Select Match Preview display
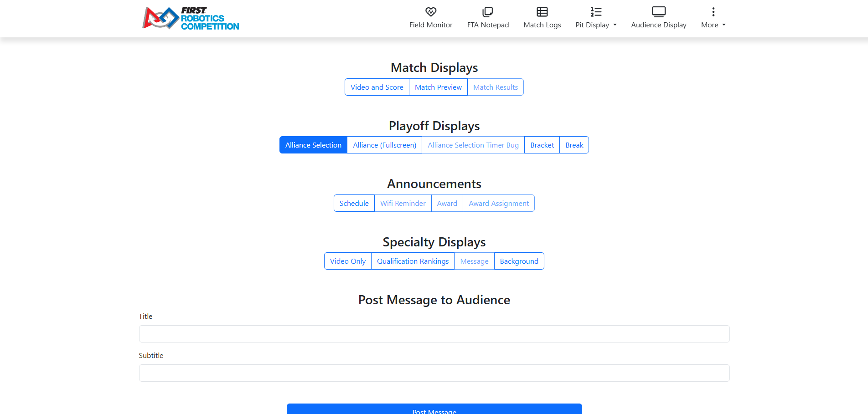868x414 pixels. tap(438, 87)
